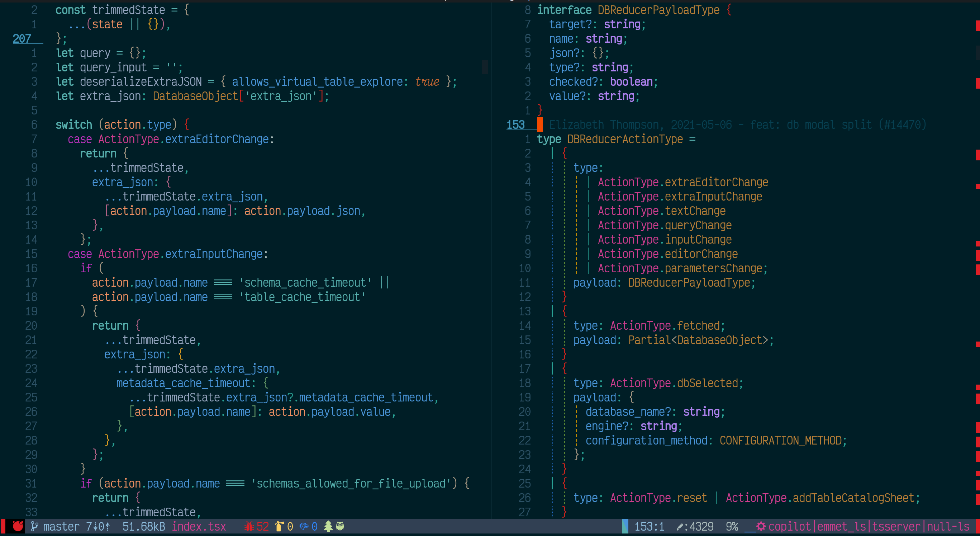Viewport: 980px width, 536px height.
Task: Click the pencil icon before 4329
Action: [x=680, y=527]
